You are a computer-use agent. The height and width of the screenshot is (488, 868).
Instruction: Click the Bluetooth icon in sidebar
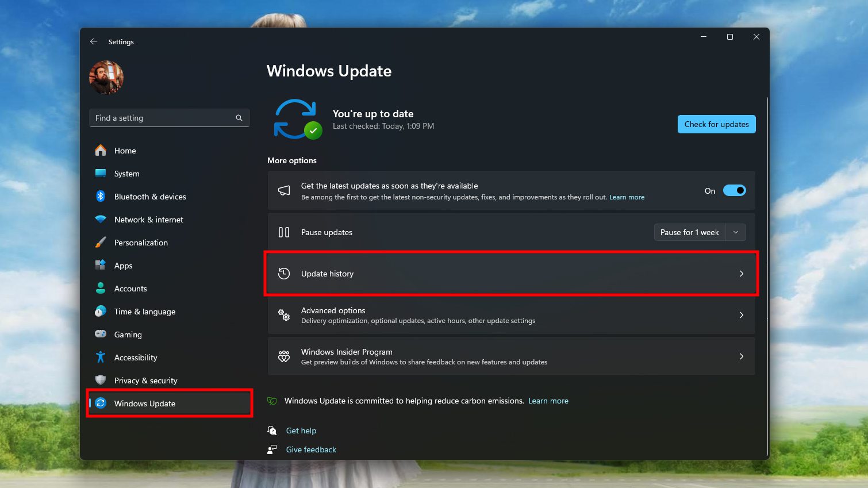(x=101, y=196)
